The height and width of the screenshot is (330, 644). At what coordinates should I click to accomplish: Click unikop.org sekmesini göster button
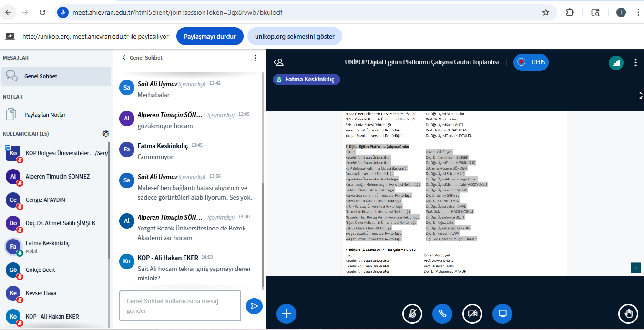pyautogui.click(x=295, y=36)
